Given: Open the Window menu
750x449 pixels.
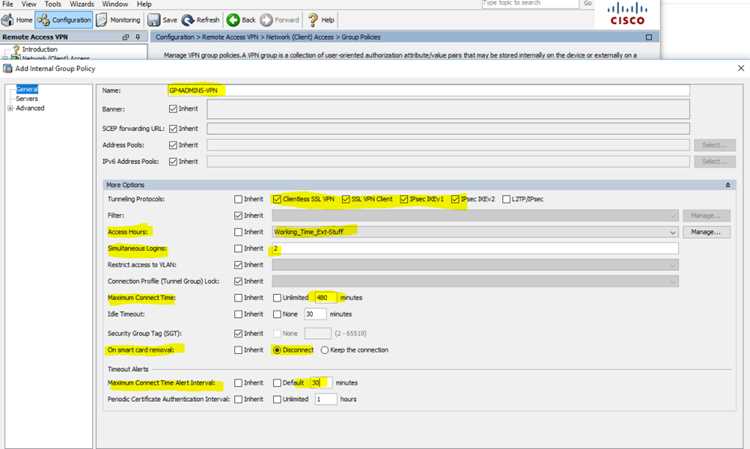Looking at the screenshot, I should click(115, 4).
